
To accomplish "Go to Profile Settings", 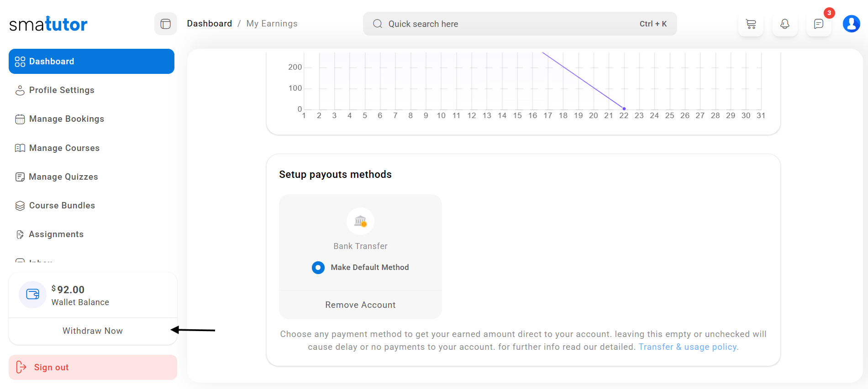I will [x=62, y=90].
